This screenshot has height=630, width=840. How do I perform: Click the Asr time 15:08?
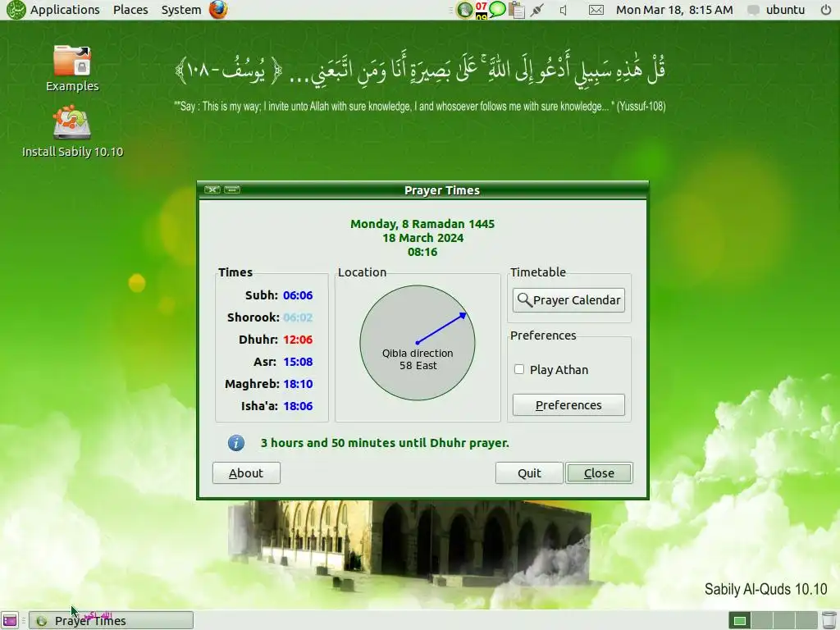298,362
